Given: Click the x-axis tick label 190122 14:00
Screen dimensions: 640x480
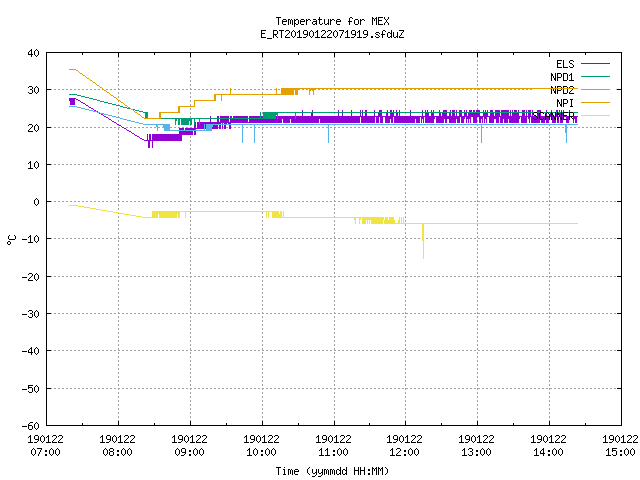Looking at the screenshot, I should click(x=548, y=446).
